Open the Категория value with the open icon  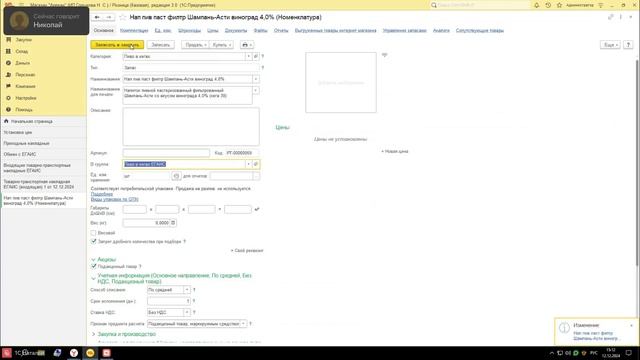(256, 56)
